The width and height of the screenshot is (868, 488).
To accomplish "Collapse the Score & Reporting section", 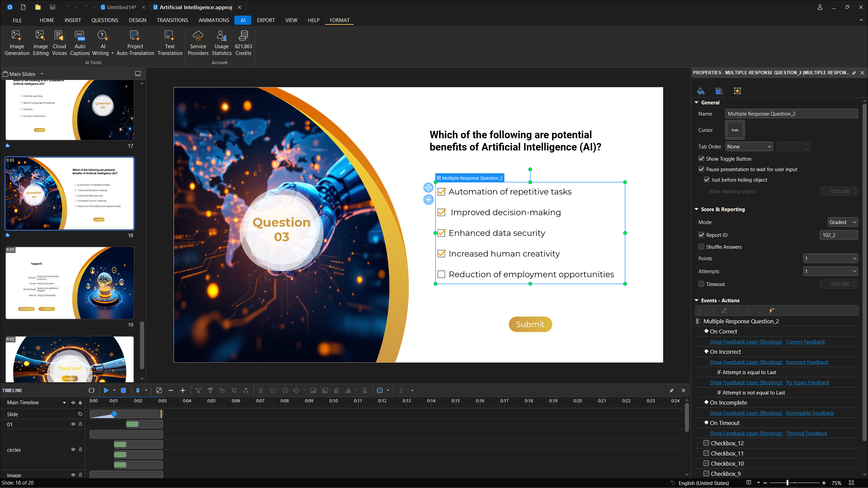I will pos(696,209).
